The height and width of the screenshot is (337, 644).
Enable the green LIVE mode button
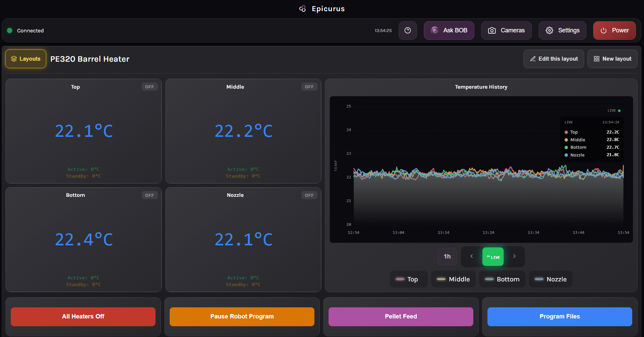tap(493, 257)
